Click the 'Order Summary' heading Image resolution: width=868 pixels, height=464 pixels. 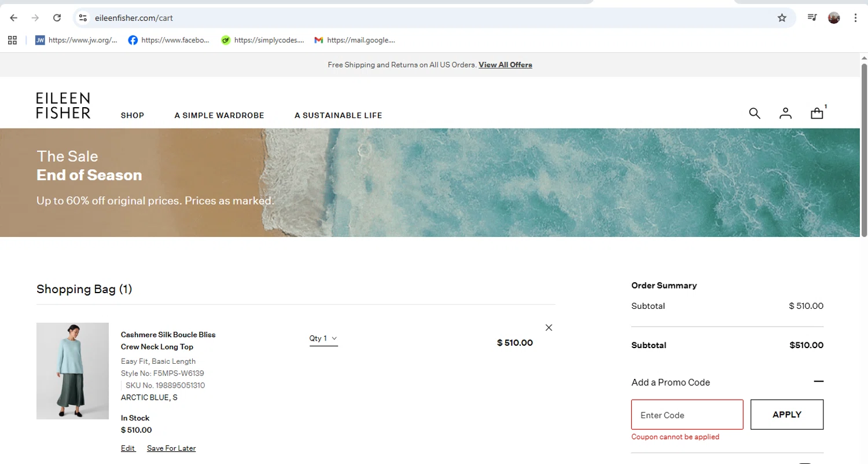[x=664, y=286]
